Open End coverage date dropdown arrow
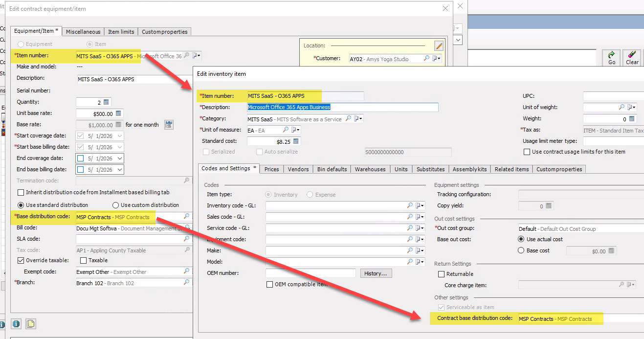 [119, 158]
